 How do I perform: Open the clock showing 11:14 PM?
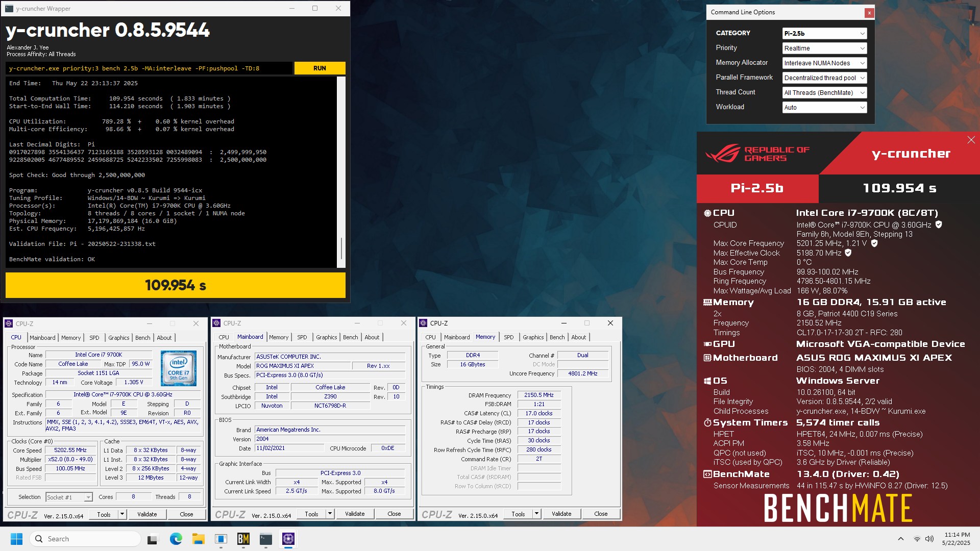coord(957,539)
